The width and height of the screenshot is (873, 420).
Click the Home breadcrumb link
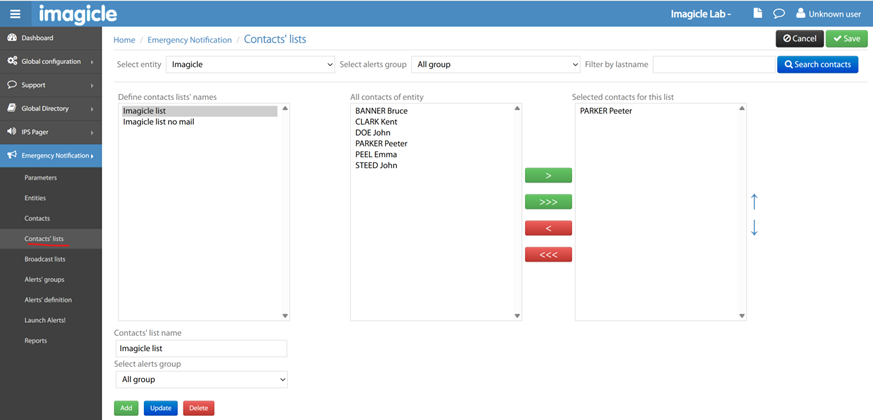point(124,40)
